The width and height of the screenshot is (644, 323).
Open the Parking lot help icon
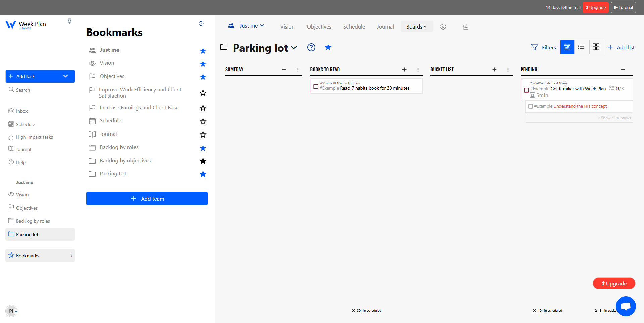coord(311,47)
